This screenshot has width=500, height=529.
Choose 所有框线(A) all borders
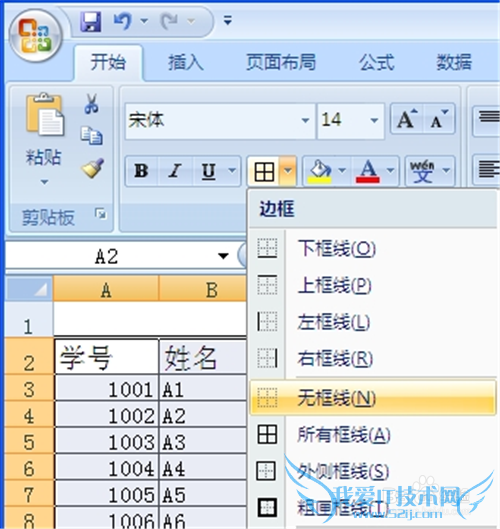point(372,435)
